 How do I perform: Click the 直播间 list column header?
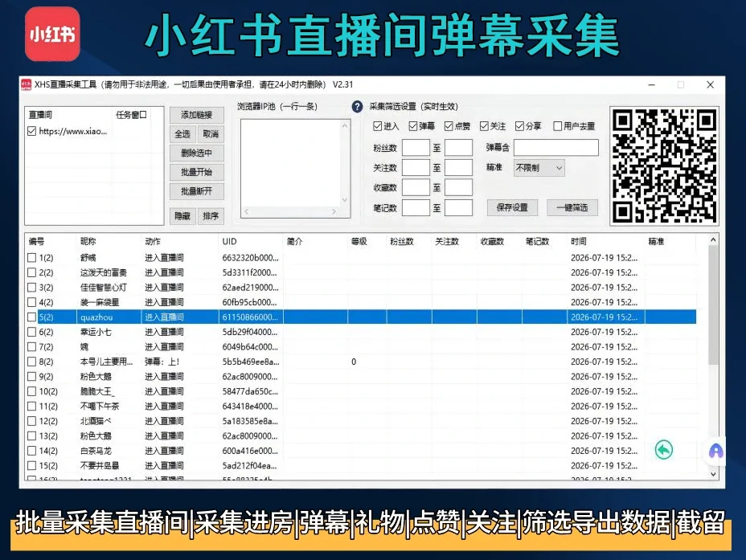click(x=69, y=115)
